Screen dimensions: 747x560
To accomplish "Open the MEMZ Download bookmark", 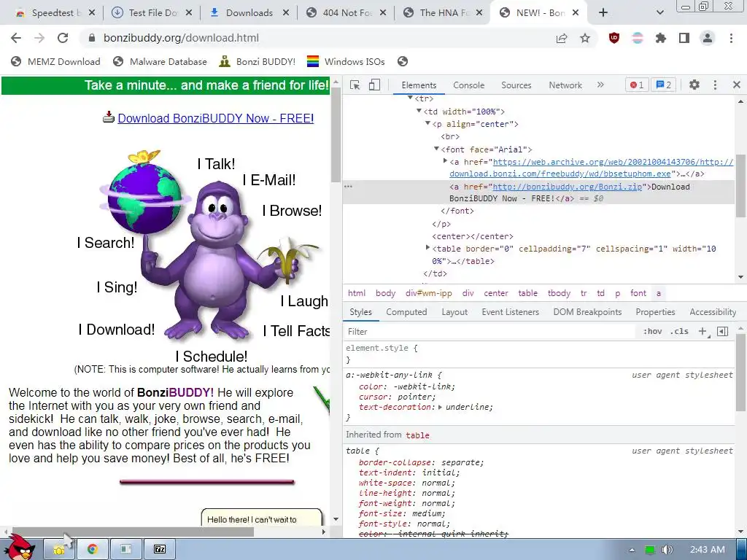I will (x=55, y=61).
